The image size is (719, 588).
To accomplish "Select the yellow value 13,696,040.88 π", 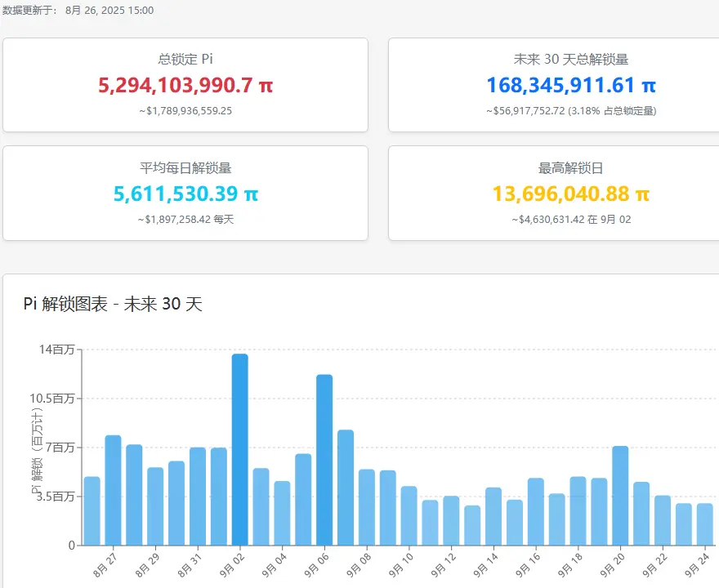I will (571, 194).
